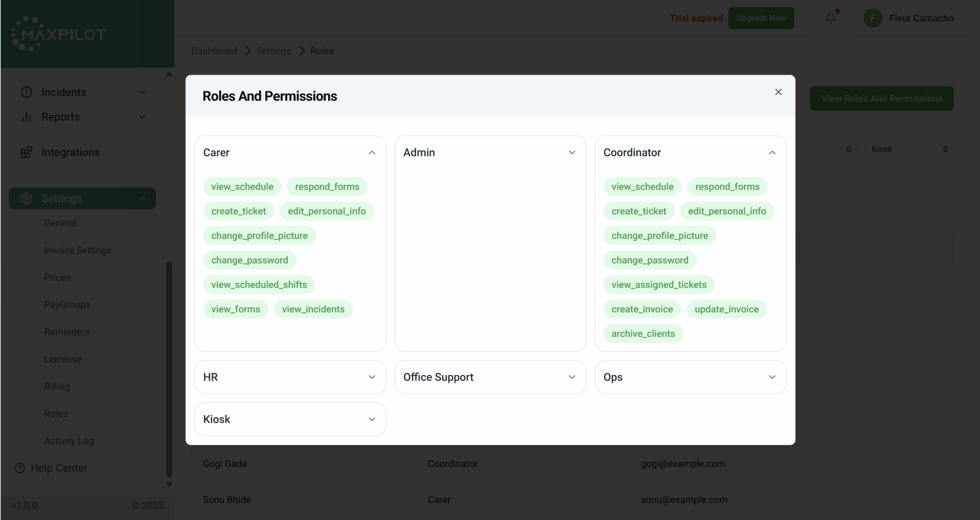Screen dimensions: 980x520
Task: Collapse the Coordinator role panel
Action: [x=772, y=152]
